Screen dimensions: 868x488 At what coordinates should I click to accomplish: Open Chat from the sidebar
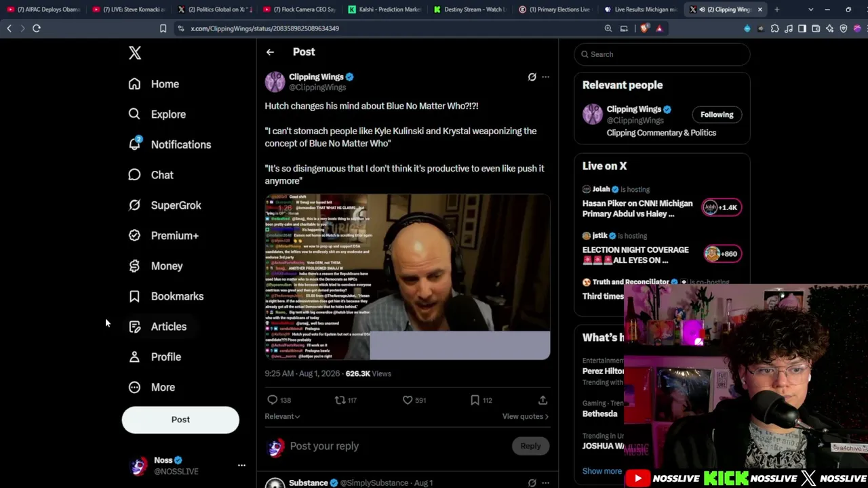pyautogui.click(x=151, y=175)
